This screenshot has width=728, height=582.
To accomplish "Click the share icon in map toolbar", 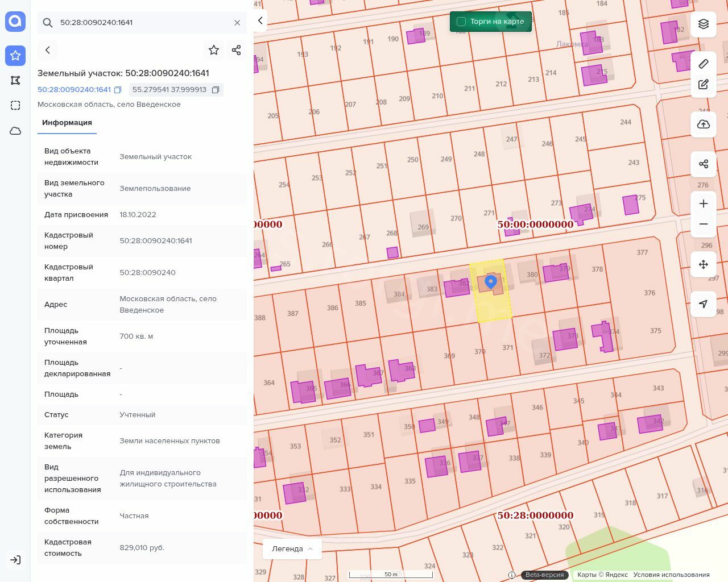I will pos(704,164).
